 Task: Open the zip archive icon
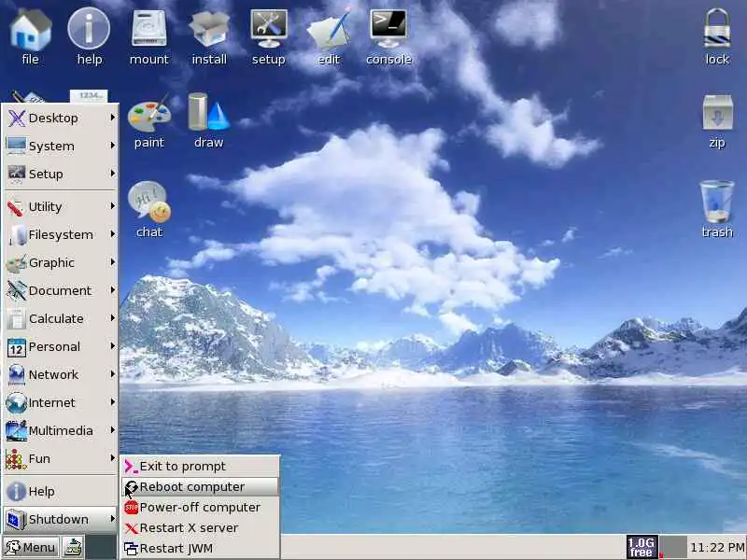click(717, 121)
